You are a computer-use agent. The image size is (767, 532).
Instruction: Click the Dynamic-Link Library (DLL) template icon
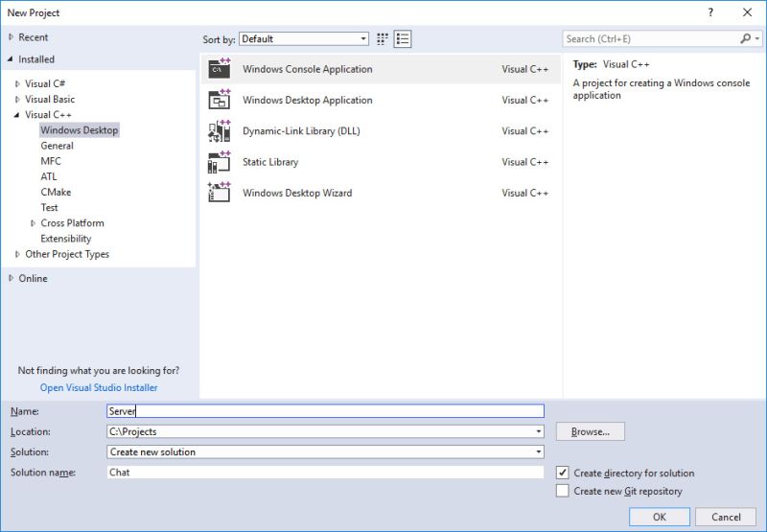pyautogui.click(x=220, y=131)
